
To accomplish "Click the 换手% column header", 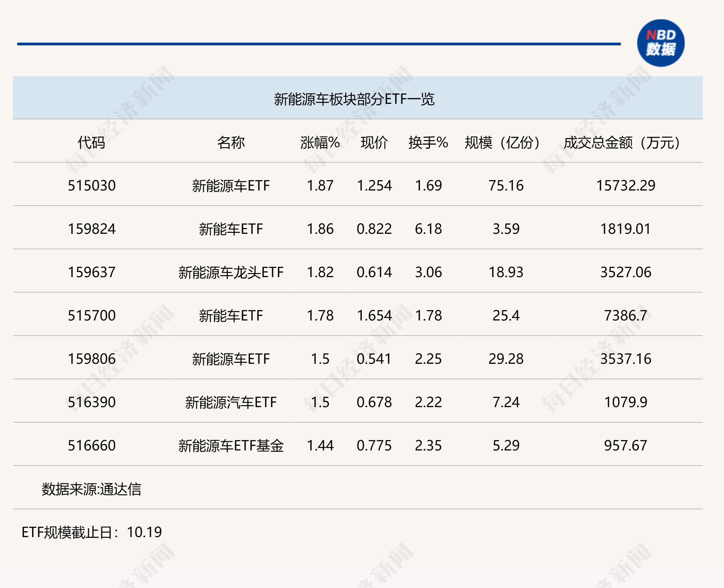I will coord(428,142).
